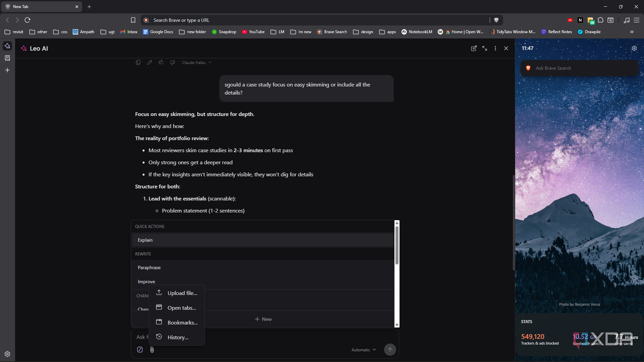
Task: Open the extensions puzzle icon
Action: click(601, 20)
